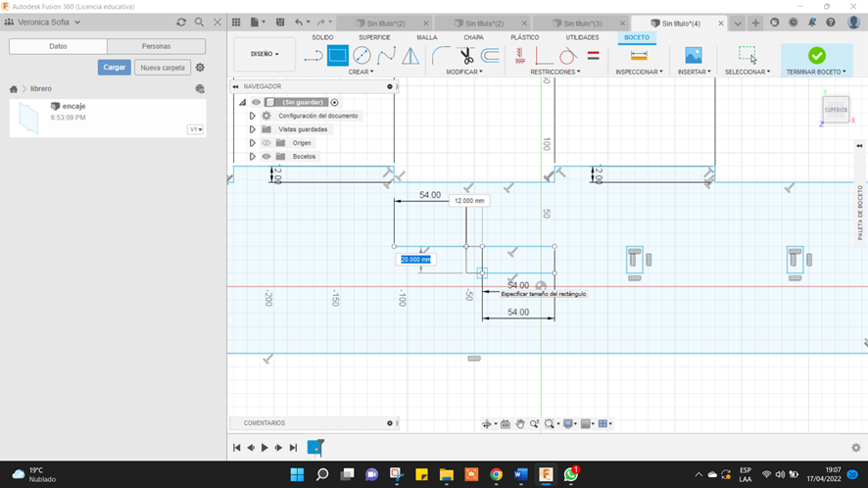The height and width of the screenshot is (488, 868).
Task: Click the 20.000 mm dimension input field
Action: 415,260
